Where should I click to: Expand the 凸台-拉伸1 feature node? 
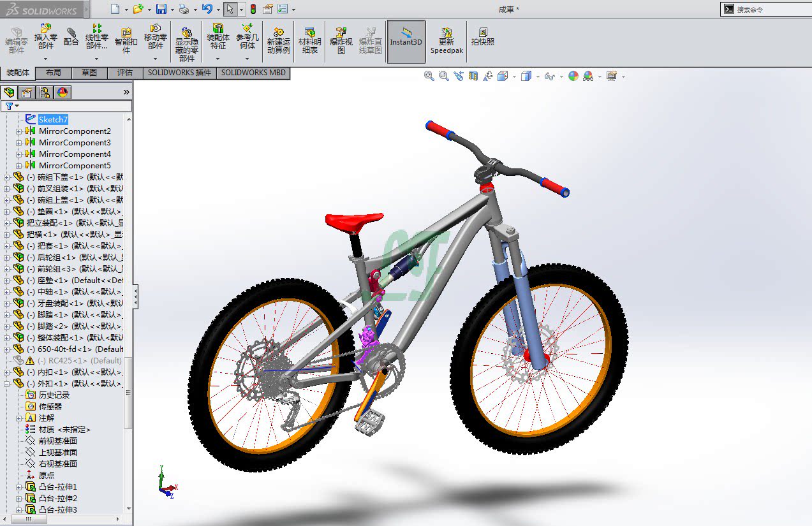coord(18,487)
